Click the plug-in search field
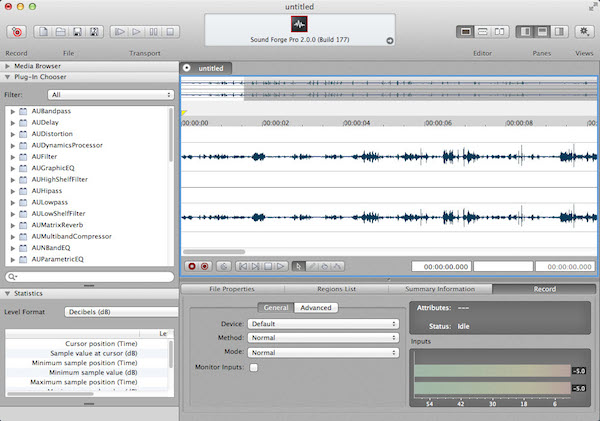The image size is (600, 421). pos(88,275)
